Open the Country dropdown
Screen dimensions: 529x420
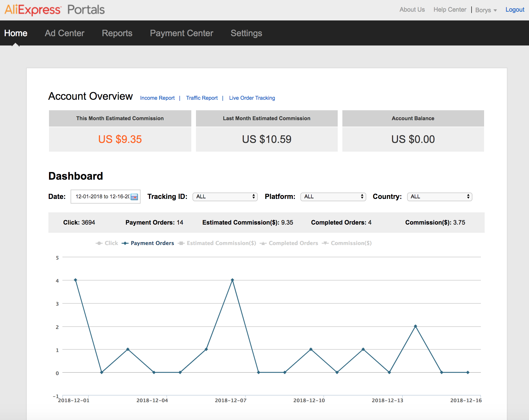439,197
